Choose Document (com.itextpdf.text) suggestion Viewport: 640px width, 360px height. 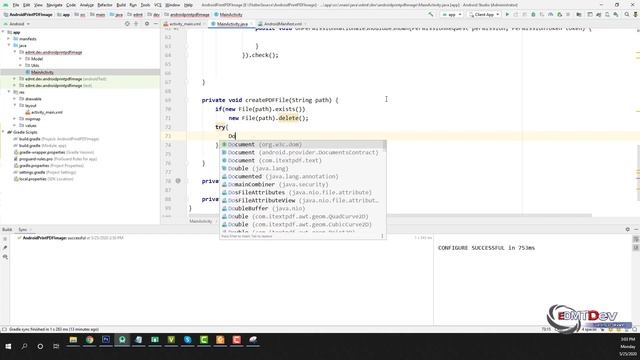pos(302,160)
